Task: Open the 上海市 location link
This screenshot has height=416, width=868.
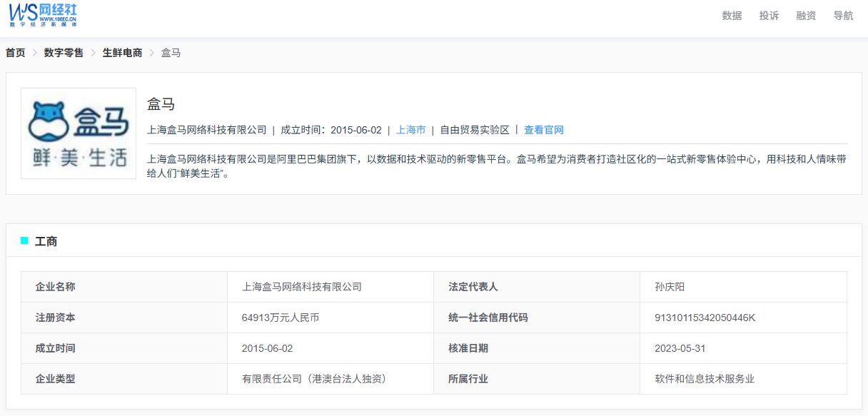Action: [410, 130]
